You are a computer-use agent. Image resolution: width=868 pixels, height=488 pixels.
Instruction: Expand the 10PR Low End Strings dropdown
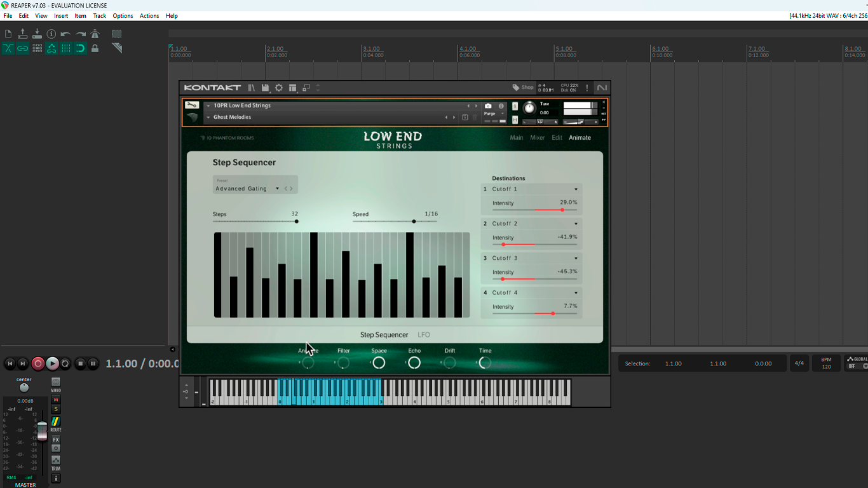click(x=208, y=106)
